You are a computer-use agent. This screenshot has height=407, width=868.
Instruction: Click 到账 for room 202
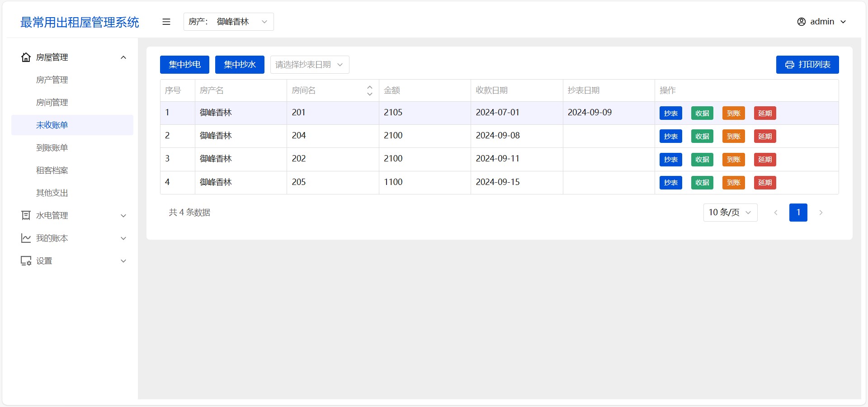(733, 159)
